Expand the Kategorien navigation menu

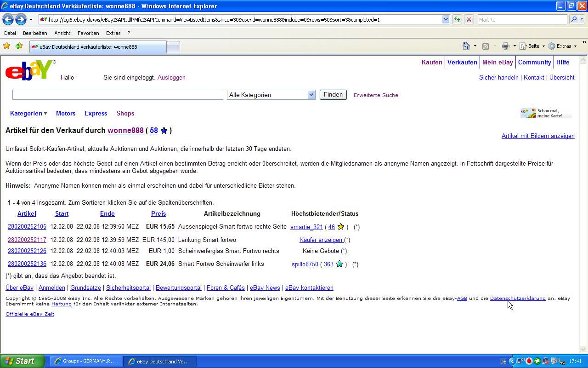click(28, 113)
